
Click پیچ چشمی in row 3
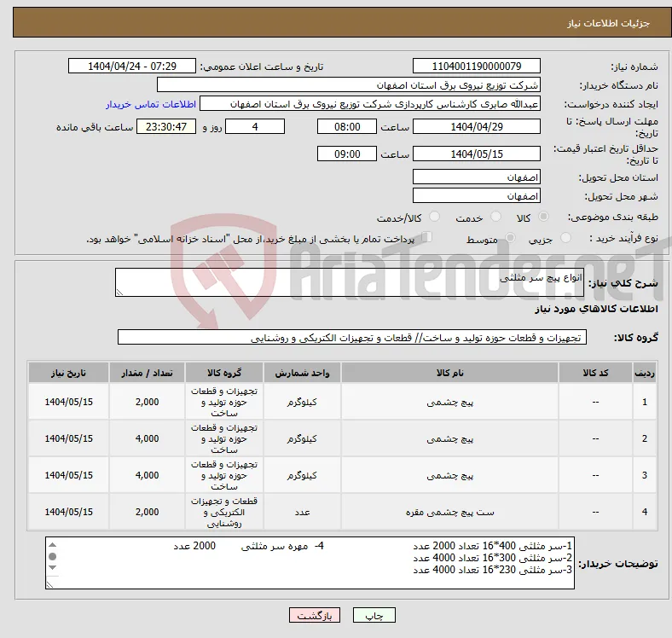[449, 475]
